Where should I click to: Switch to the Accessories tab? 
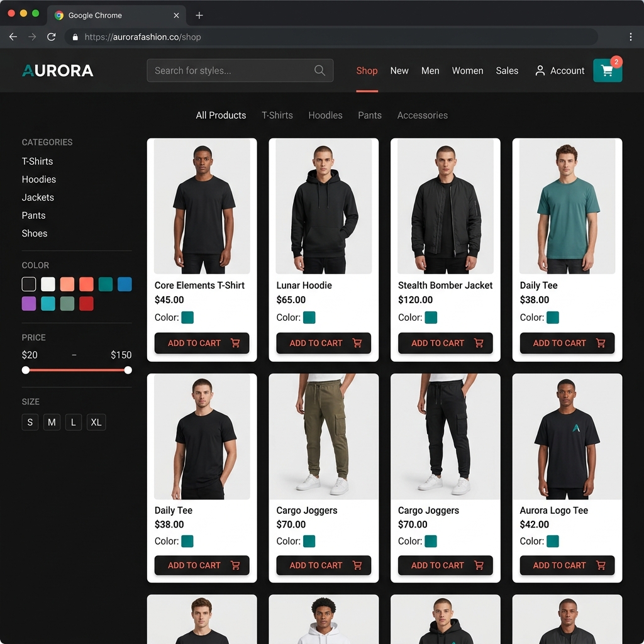(x=422, y=116)
